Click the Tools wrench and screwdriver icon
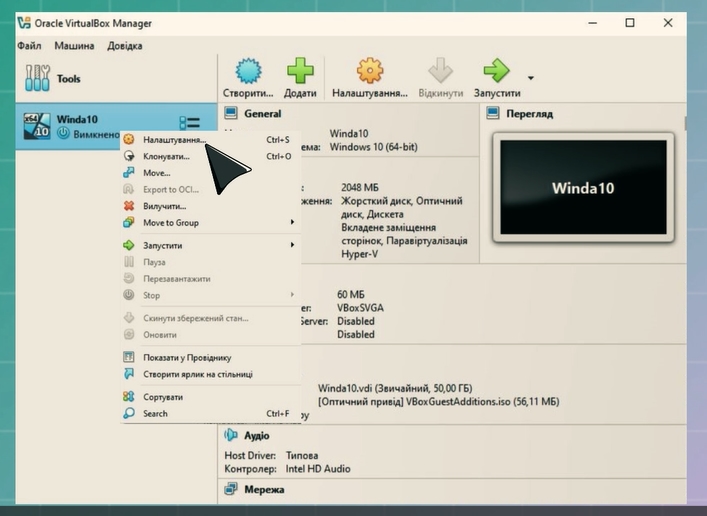This screenshot has width=707, height=516. 37,78
